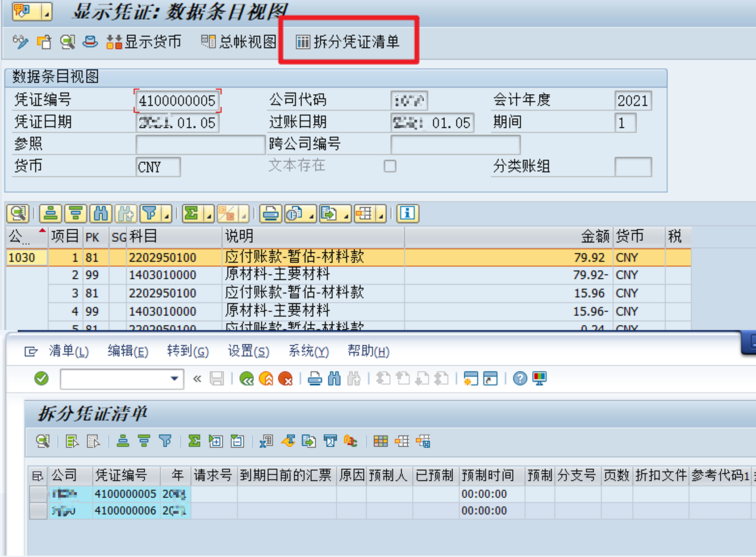Click the 拆分凭证清单 button
The width and height of the screenshot is (756, 557).
348,42
